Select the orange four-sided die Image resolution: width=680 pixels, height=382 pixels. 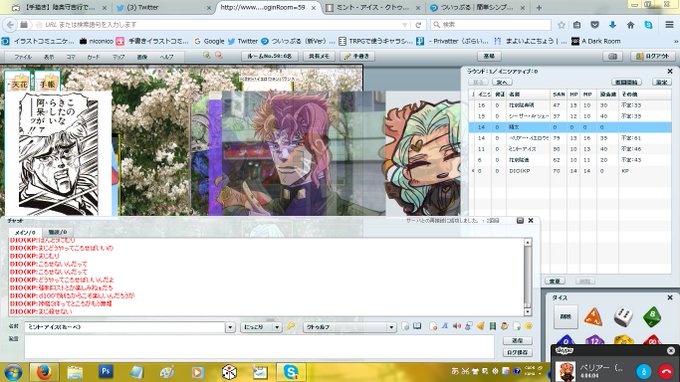tap(593, 317)
